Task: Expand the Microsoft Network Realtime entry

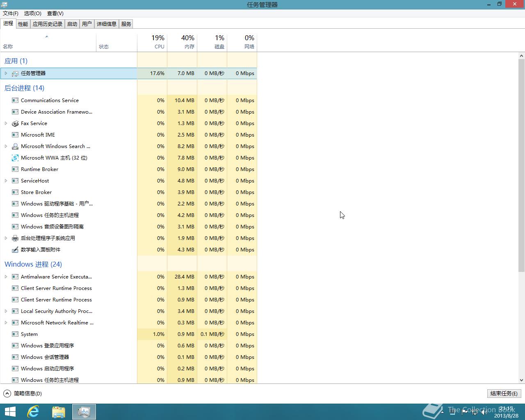Action: pos(6,323)
